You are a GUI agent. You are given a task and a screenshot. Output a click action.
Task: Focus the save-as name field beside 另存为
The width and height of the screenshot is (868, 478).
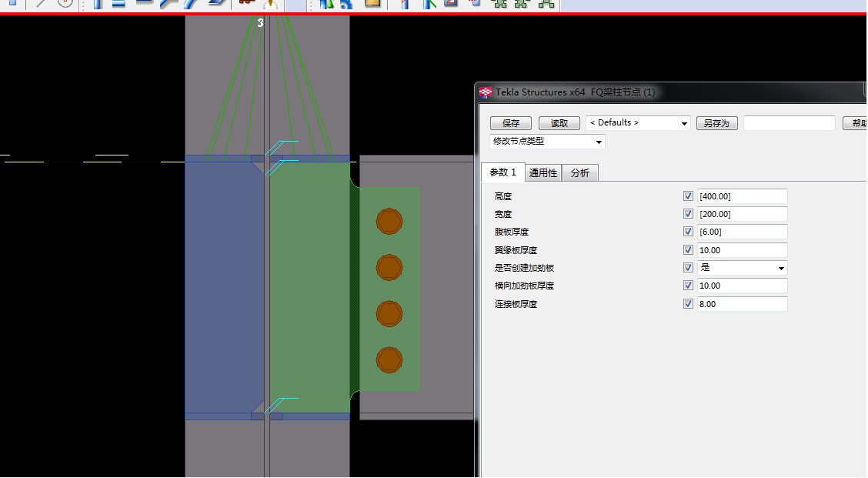pyautogui.click(x=790, y=123)
